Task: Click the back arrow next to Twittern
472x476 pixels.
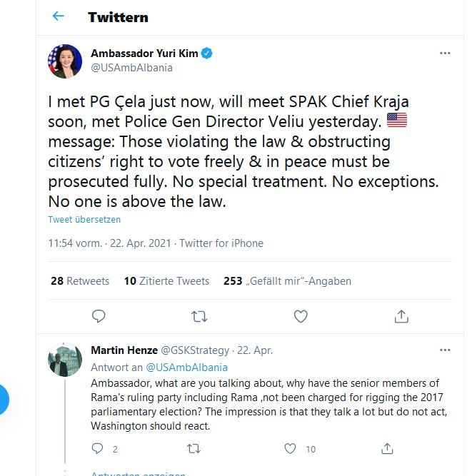Action: click(x=59, y=16)
